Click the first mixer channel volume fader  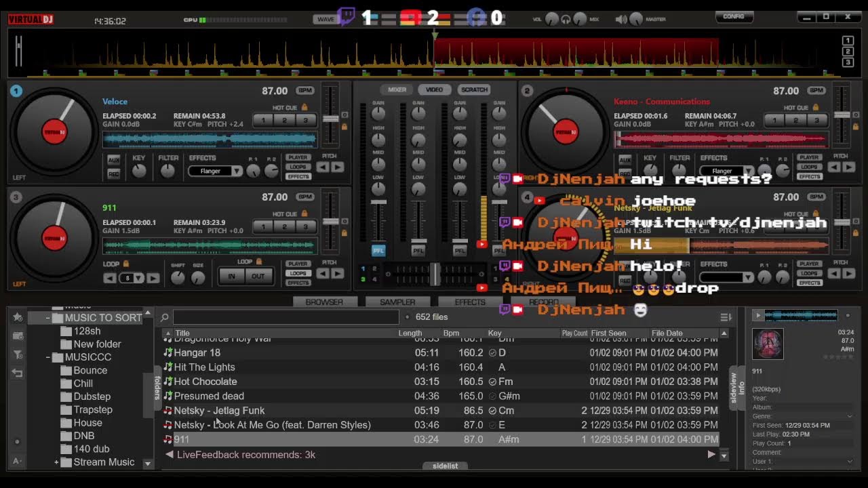coord(378,203)
